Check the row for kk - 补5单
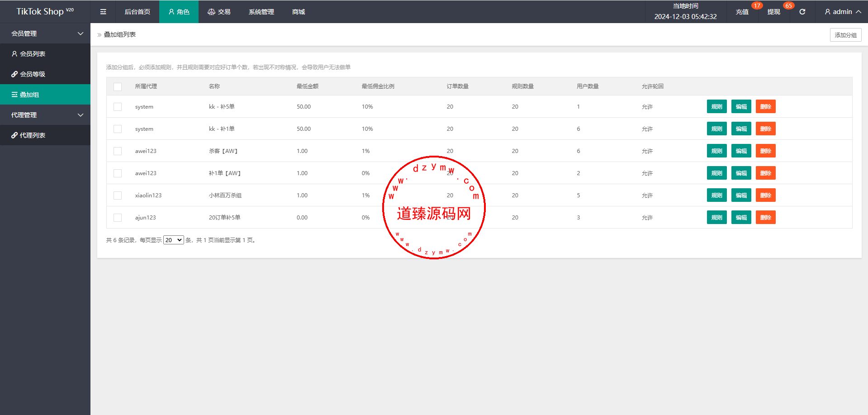This screenshot has height=415, width=868. tap(118, 107)
